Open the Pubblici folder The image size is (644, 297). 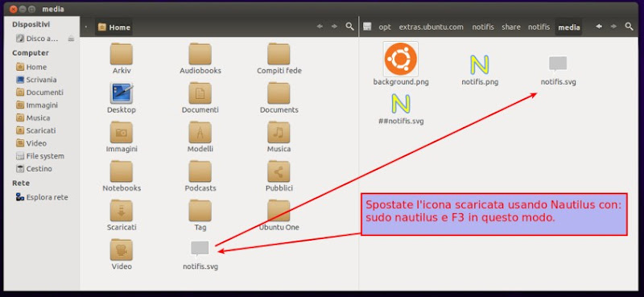(x=279, y=176)
